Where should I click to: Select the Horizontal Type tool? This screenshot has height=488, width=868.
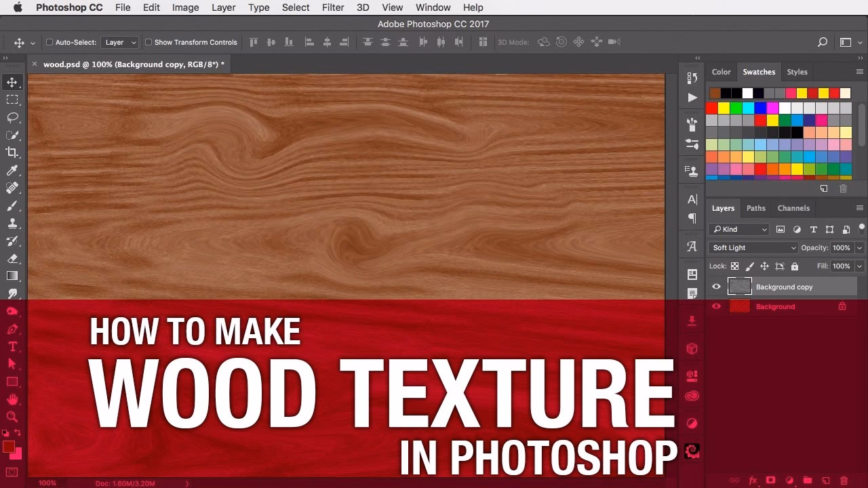point(12,346)
